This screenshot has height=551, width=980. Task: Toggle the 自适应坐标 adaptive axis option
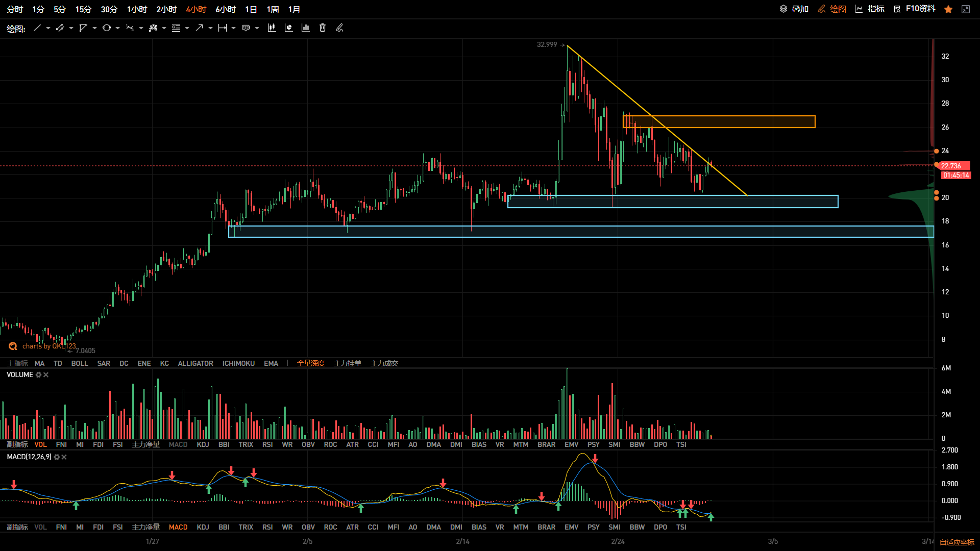957,542
